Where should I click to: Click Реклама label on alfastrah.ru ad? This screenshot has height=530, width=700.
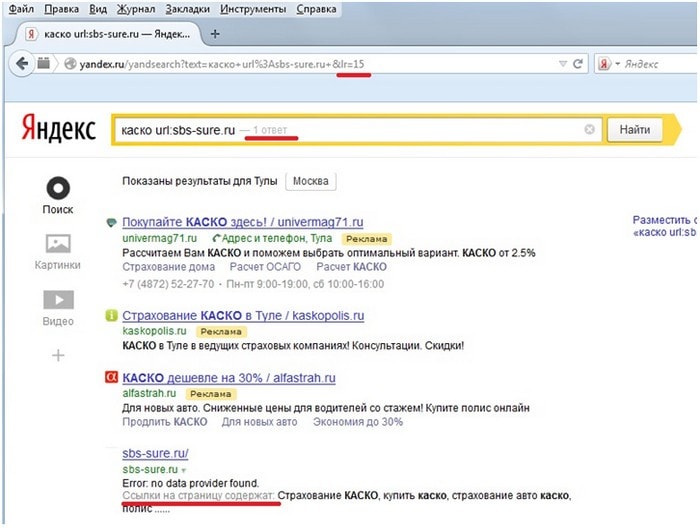(210, 394)
